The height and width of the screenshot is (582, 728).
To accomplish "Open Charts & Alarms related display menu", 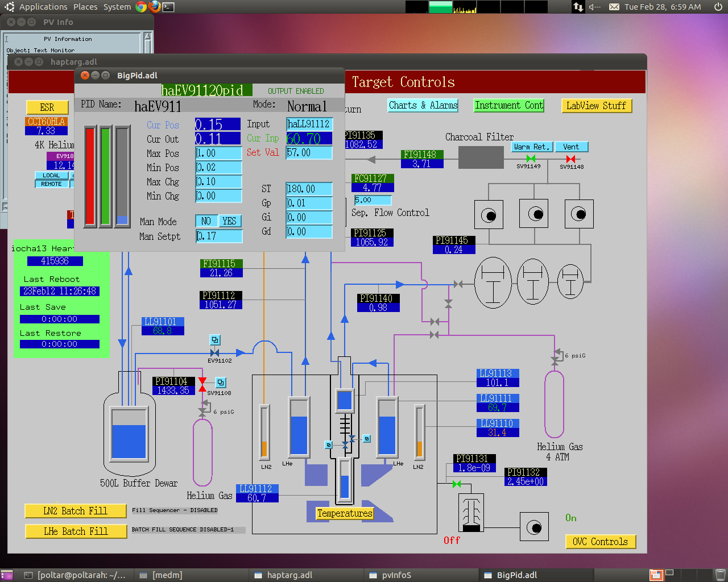I will pyautogui.click(x=423, y=105).
